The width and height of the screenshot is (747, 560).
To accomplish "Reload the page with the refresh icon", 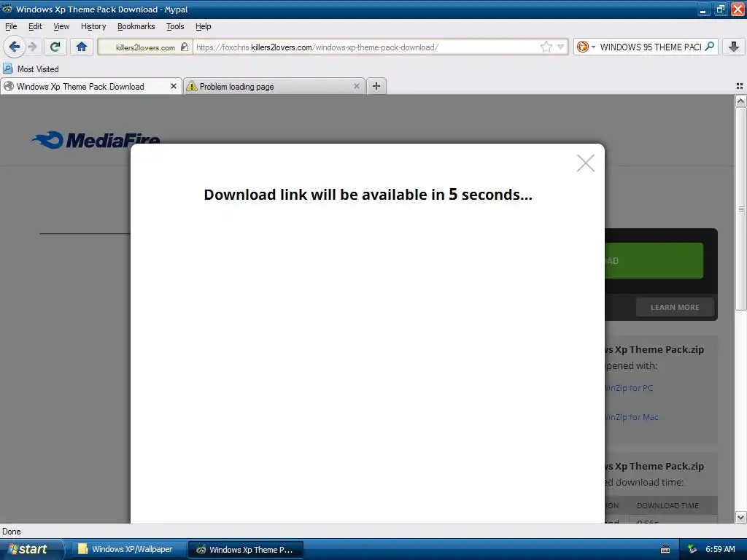I will pos(55,47).
